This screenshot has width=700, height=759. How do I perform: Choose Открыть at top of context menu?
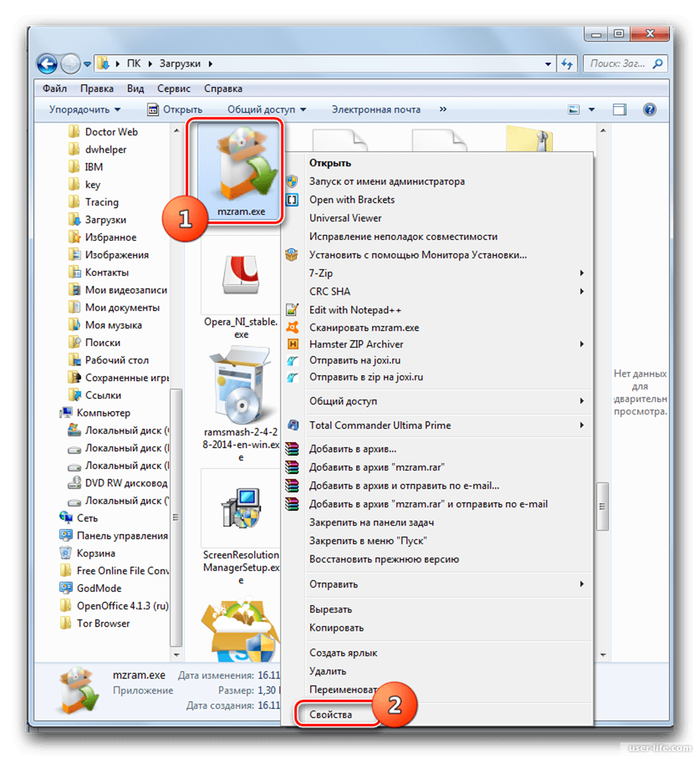pos(330,163)
